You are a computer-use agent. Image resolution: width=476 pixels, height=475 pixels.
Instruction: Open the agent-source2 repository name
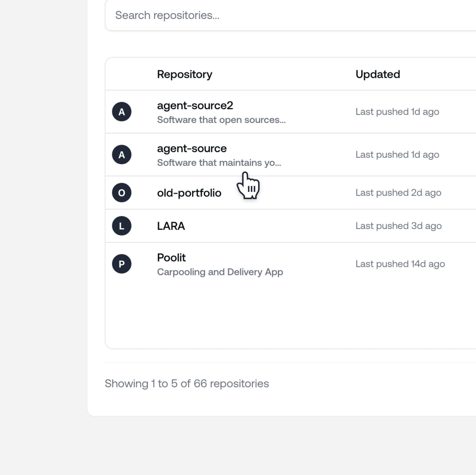pos(195,105)
